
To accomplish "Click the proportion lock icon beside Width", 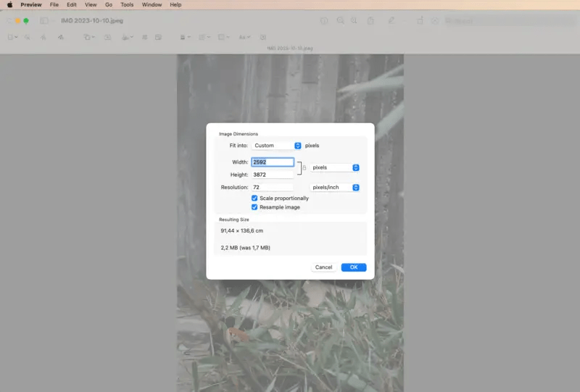I will tap(304, 168).
